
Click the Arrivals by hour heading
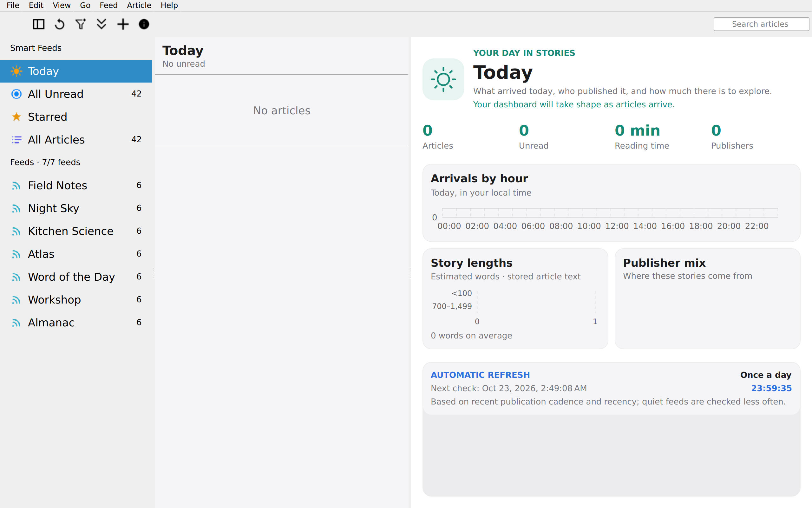(x=479, y=178)
